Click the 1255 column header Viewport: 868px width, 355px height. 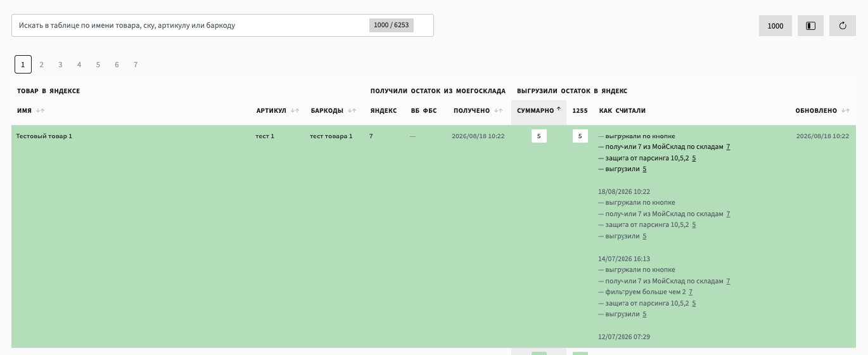pos(580,111)
